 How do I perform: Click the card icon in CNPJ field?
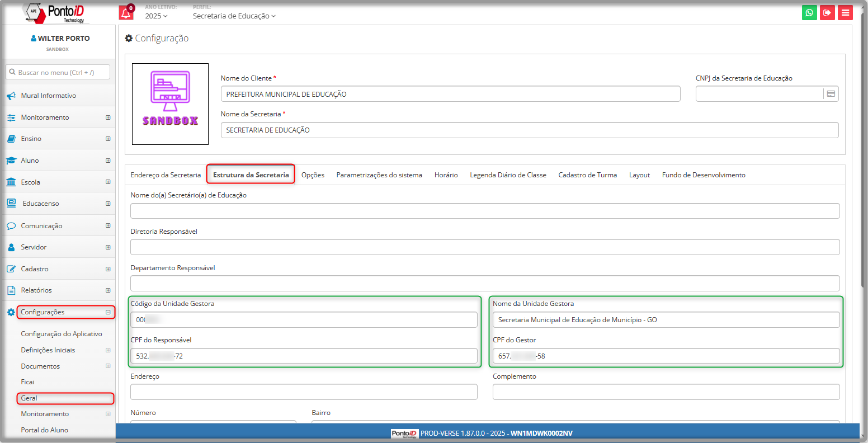(x=831, y=94)
